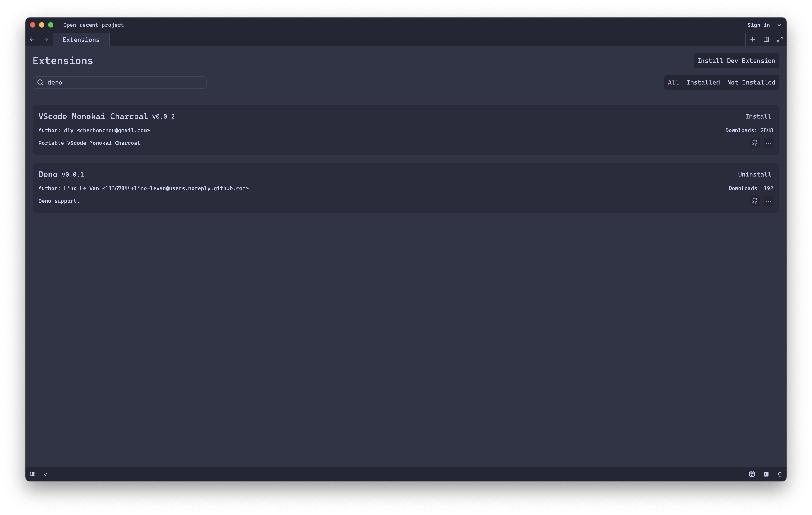This screenshot has width=812, height=515.
Task: Go forward with the right arrow
Action: tap(46, 39)
